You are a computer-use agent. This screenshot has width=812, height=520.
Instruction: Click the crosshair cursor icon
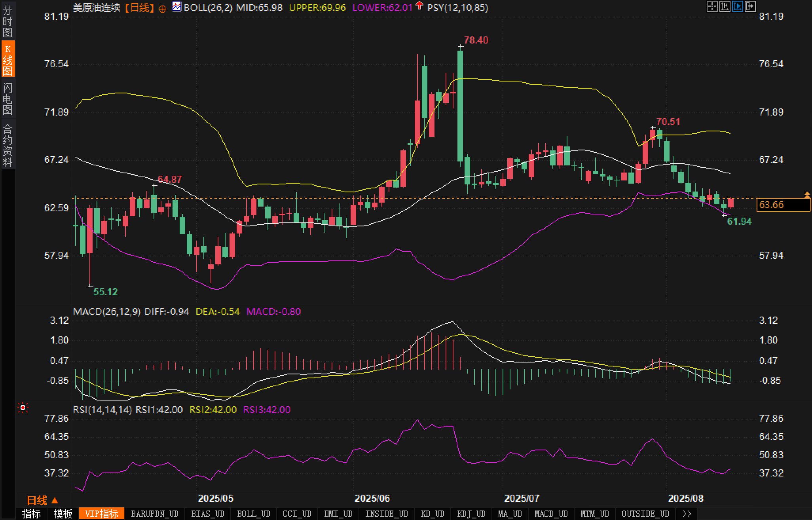712,6
